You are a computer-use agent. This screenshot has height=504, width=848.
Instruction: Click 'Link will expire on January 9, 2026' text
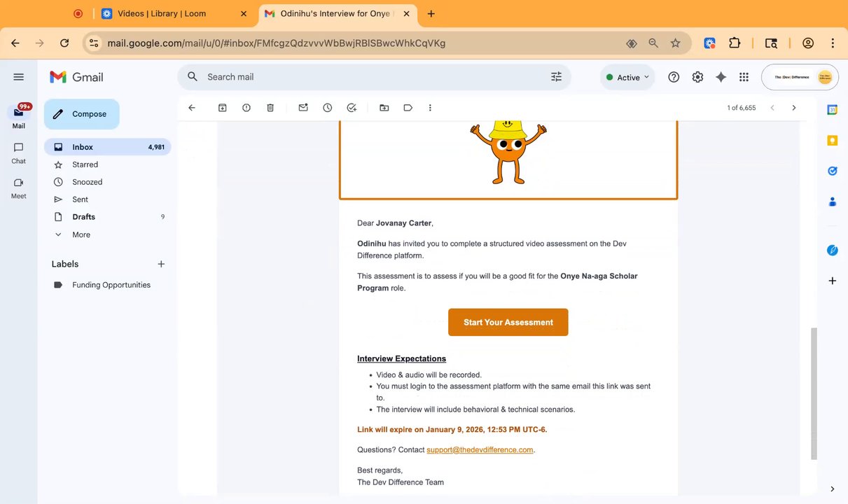tap(420, 430)
